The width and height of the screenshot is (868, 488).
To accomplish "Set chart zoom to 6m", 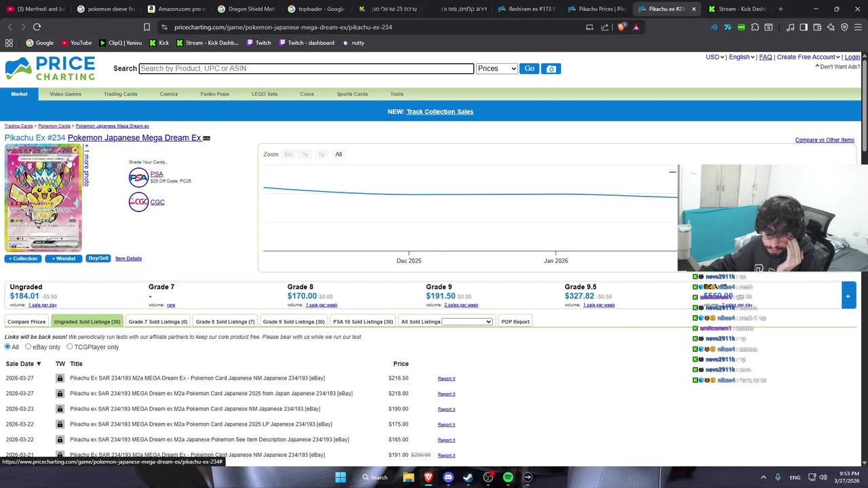I will click(x=288, y=155).
